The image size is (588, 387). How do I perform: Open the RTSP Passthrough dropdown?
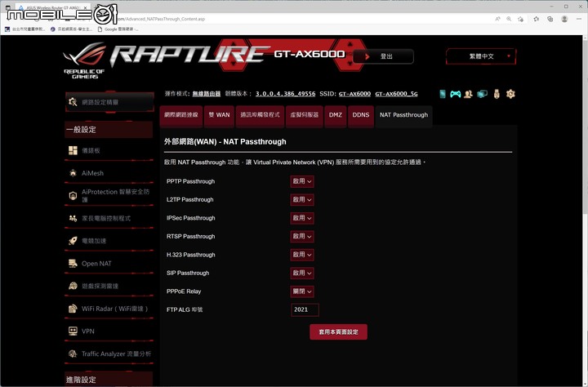(x=302, y=236)
